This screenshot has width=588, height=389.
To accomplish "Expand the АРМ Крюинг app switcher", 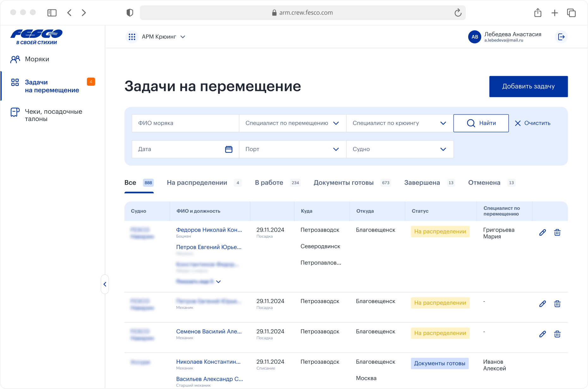I will (163, 37).
